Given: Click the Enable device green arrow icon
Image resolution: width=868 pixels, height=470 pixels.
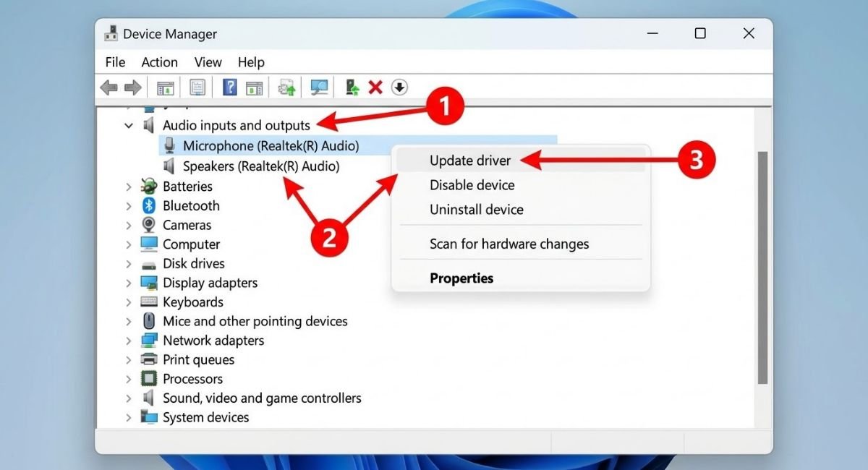Looking at the screenshot, I should tap(352, 88).
